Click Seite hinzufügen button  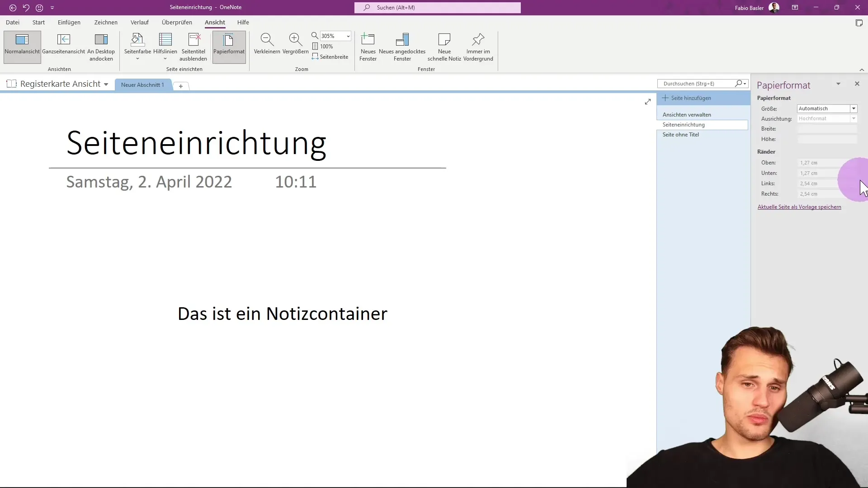tap(686, 98)
